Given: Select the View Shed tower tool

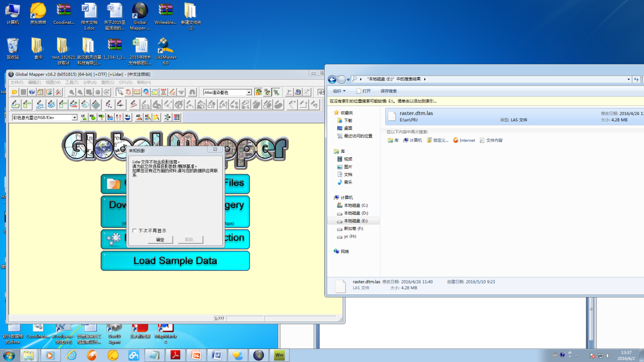Looking at the screenshot, I should click(163, 92).
